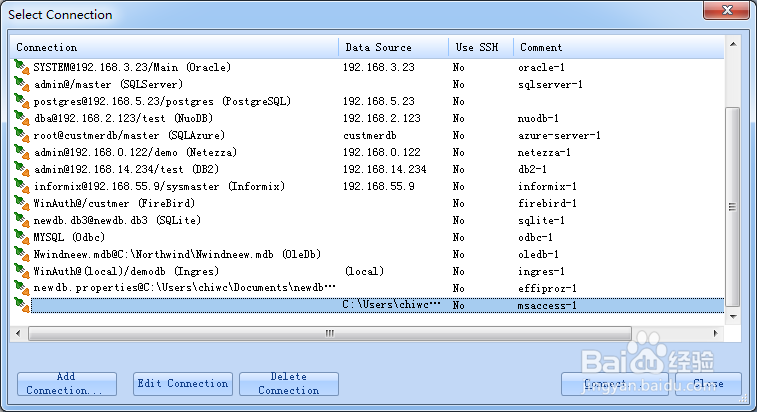Click the SQLite connection row icon
This screenshot has height=412, width=757.
click(x=22, y=220)
